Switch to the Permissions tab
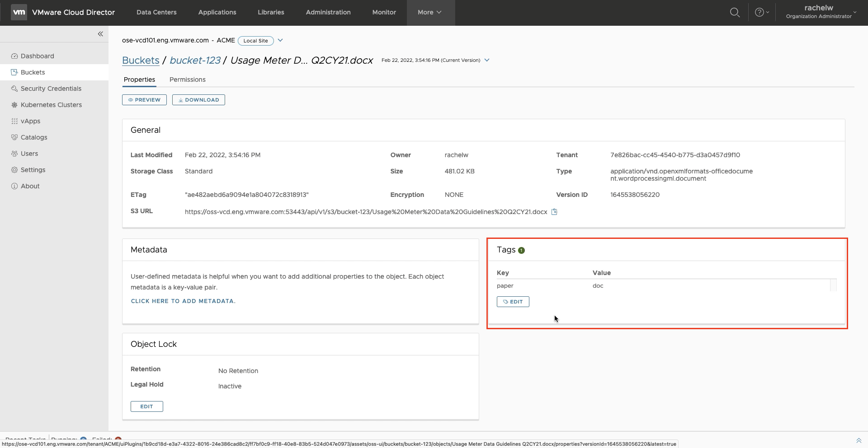Viewport: 868px width, 448px height. tap(187, 79)
